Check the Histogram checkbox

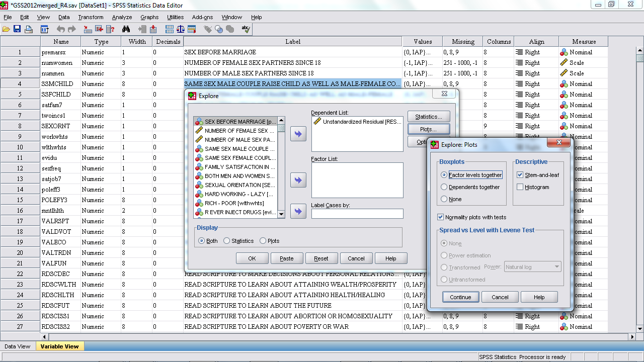click(x=520, y=187)
